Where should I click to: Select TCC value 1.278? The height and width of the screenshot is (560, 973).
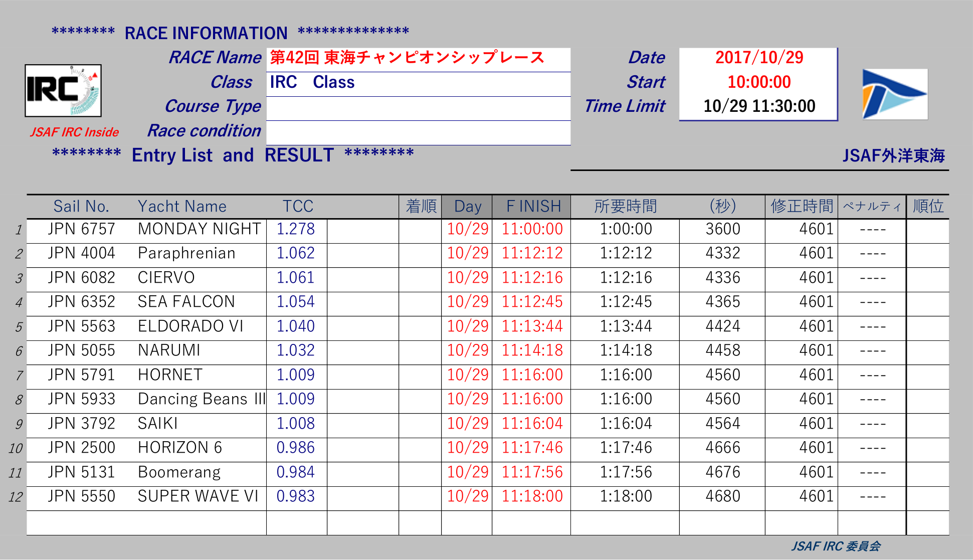(296, 229)
